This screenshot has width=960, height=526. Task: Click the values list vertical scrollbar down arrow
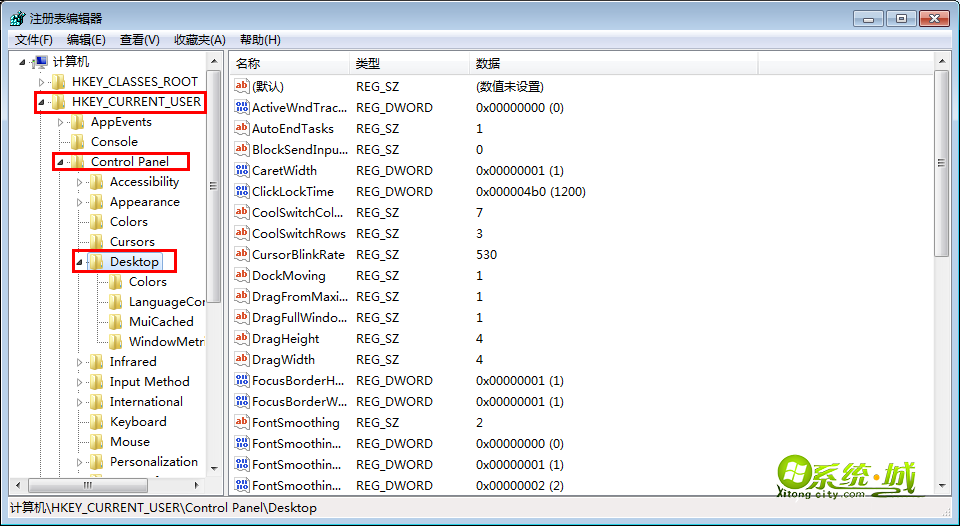point(941,485)
